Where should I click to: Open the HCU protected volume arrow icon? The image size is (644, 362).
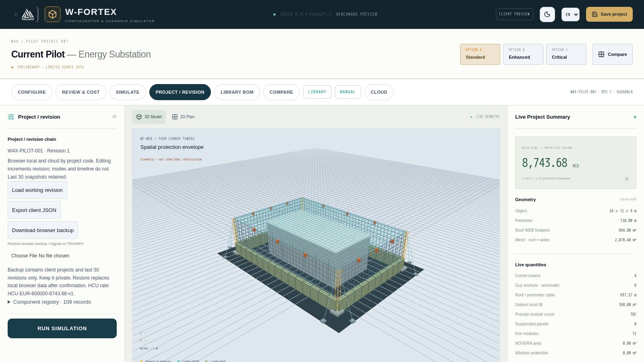626,179
